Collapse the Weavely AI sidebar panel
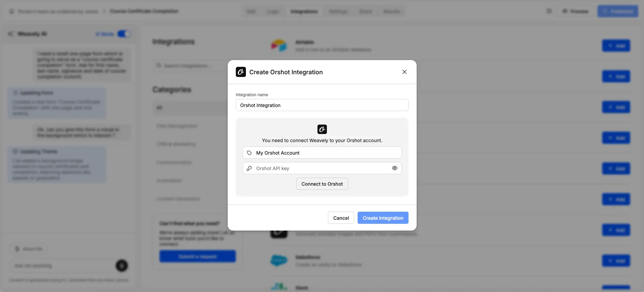 coord(11,34)
